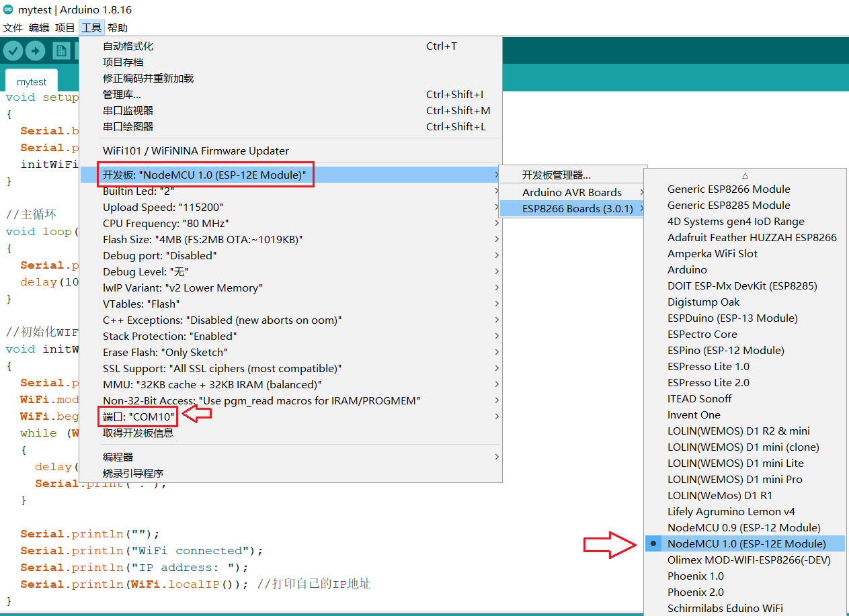Expand Builtin Led "2" submenu
This screenshot has height=616, width=849.
pos(290,191)
